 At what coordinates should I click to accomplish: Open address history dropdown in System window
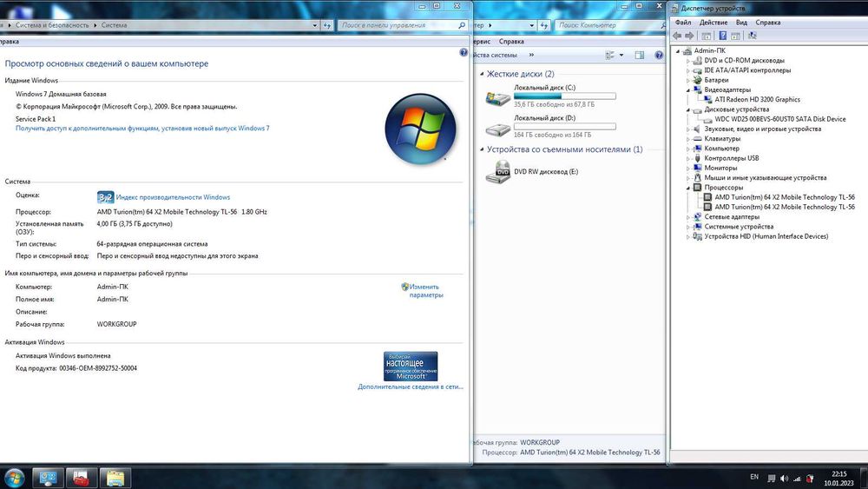pos(314,25)
